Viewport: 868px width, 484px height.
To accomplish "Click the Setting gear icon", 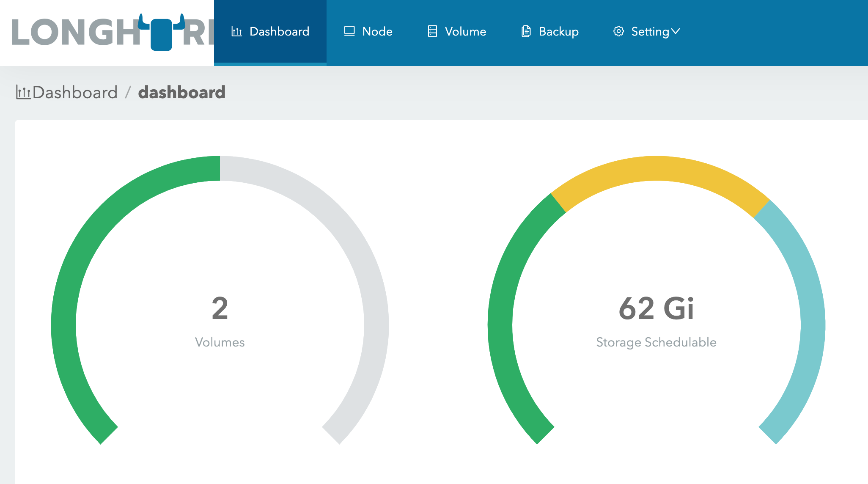I will (618, 31).
